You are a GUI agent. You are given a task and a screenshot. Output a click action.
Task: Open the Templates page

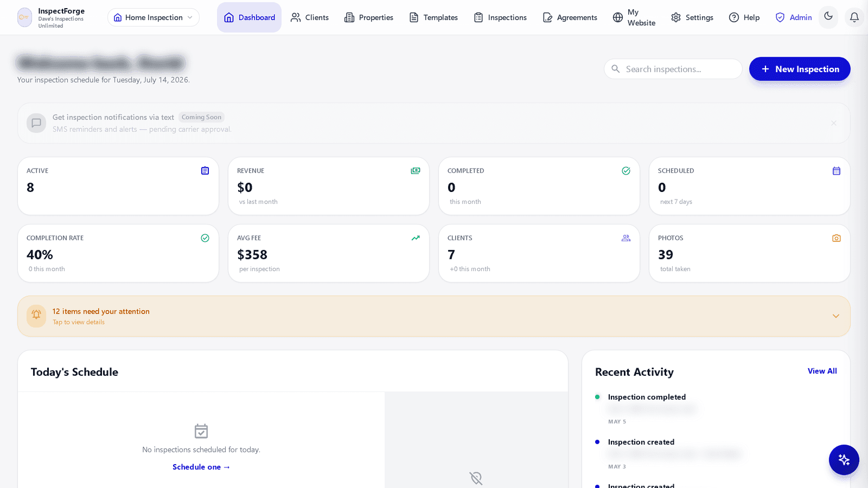coord(433,17)
